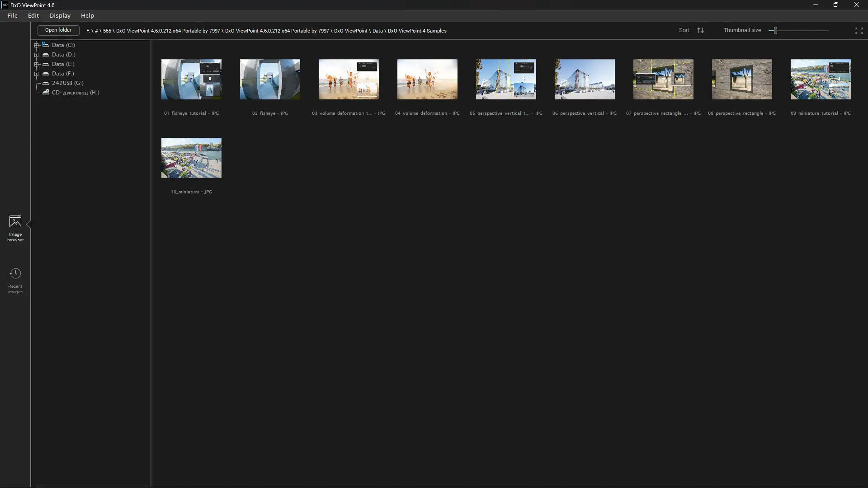868x488 pixels.
Task: Expand the Data (F:) tree node
Action: 37,74
